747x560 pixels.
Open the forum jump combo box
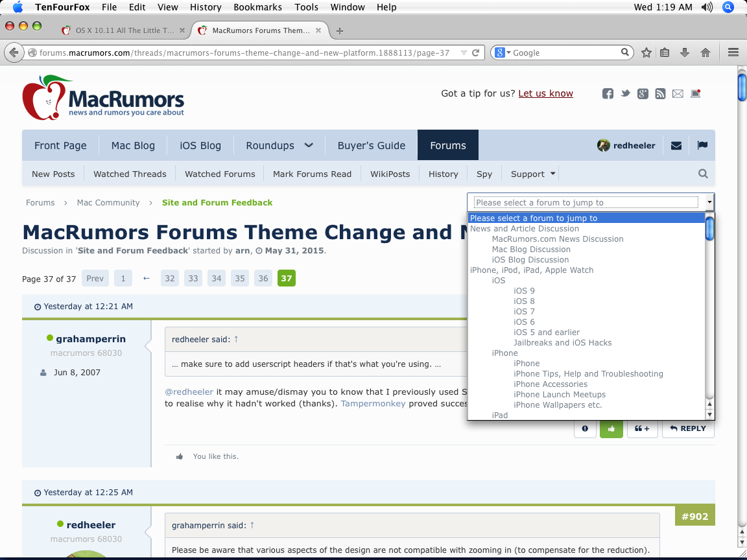point(591,202)
